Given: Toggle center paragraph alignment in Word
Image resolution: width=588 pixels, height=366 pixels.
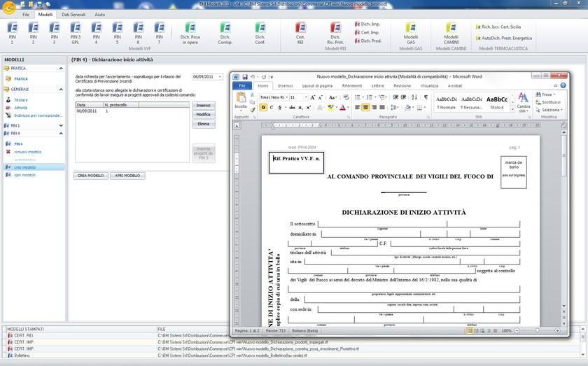Looking at the screenshot, I should pos(365,108).
